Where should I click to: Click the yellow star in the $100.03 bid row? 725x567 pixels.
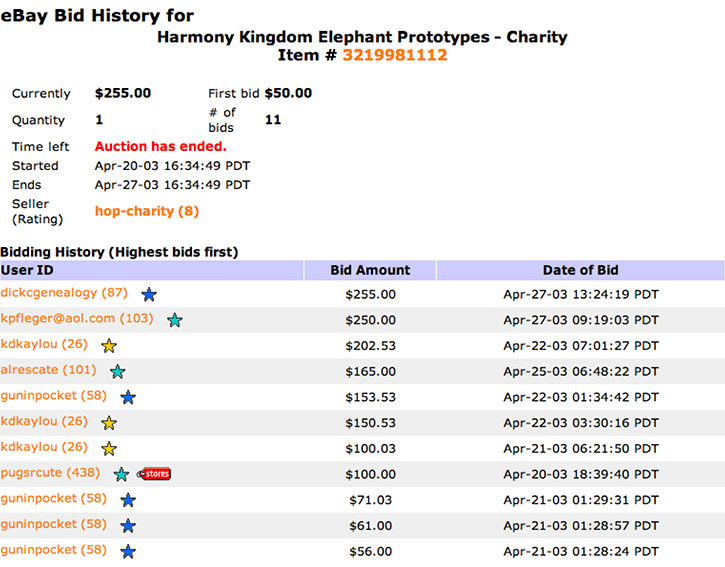click(x=109, y=449)
